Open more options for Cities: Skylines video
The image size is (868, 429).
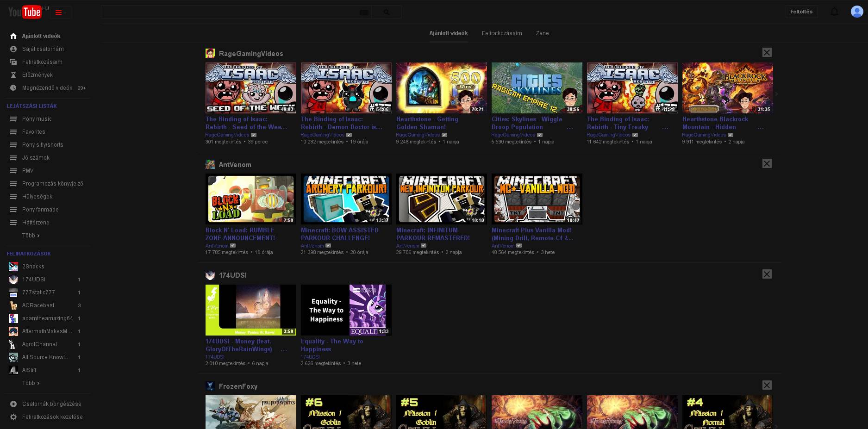569,127
